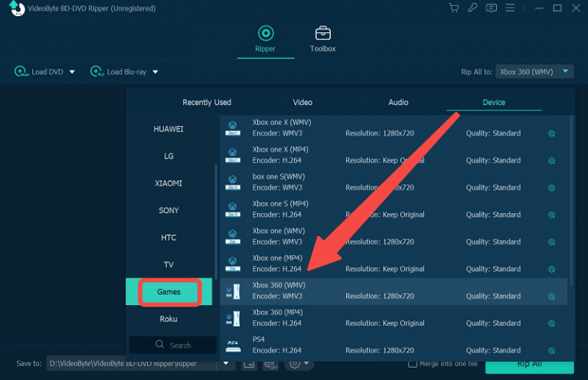The width and height of the screenshot is (588, 380).
Task: Click the Load DVD disc icon
Action: click(x=21, y=71)
